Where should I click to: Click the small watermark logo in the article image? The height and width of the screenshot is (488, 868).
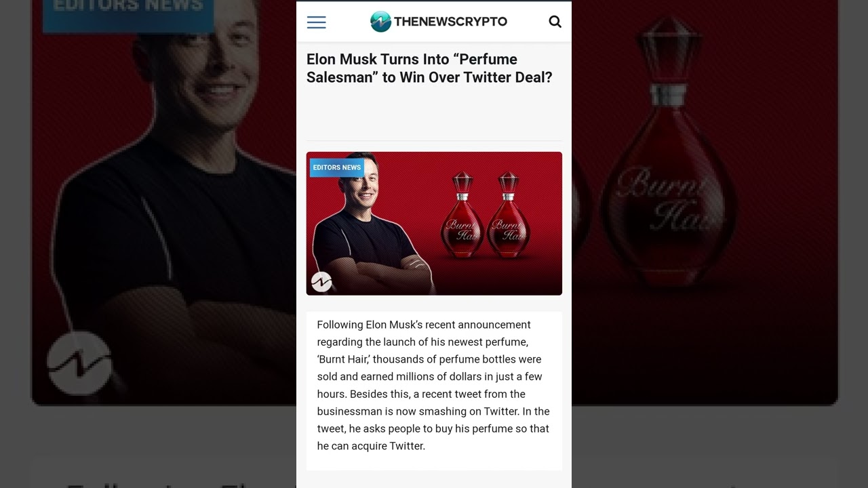click(321, 282)
